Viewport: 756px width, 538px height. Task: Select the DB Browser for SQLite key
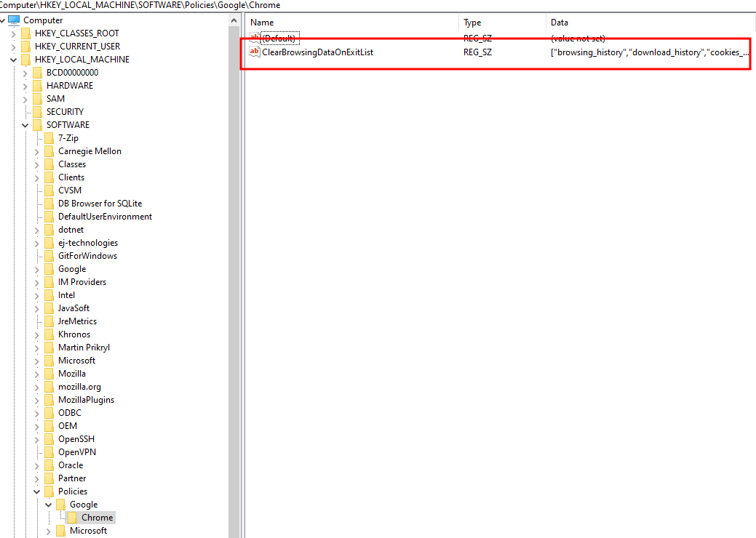pos(100,204)
